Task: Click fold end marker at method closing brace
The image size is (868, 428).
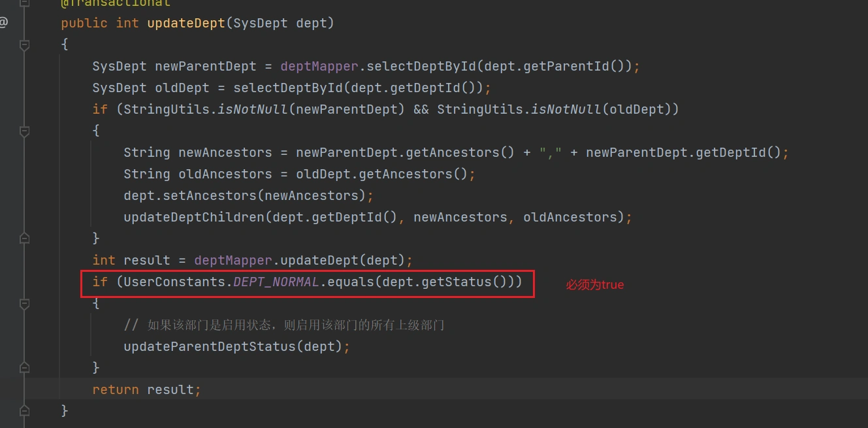Action: click(25, 411)
